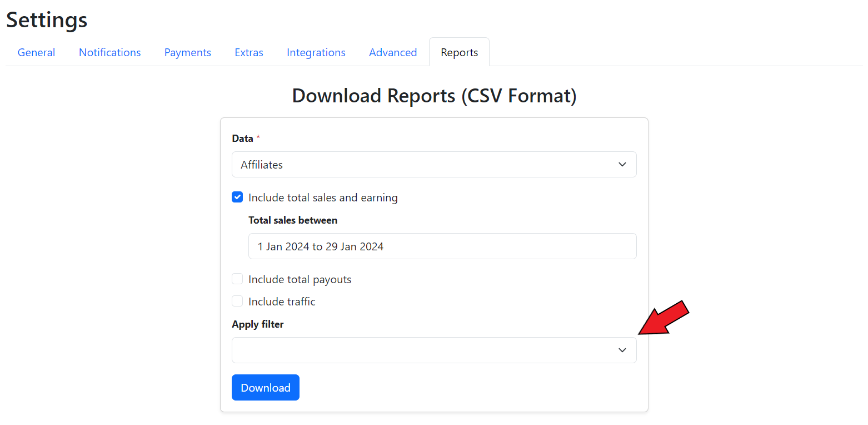
Task: Switch to the General tab
Action: [x=36, y=52]
